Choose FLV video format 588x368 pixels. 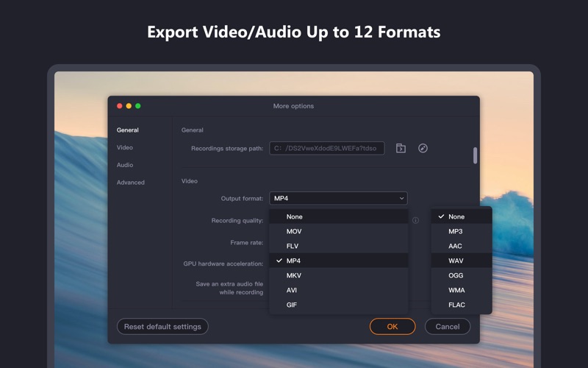pos(339,246)
